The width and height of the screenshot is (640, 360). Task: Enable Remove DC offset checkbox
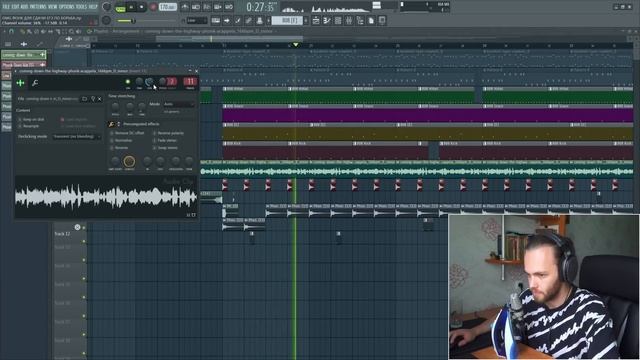pos(111,133)
